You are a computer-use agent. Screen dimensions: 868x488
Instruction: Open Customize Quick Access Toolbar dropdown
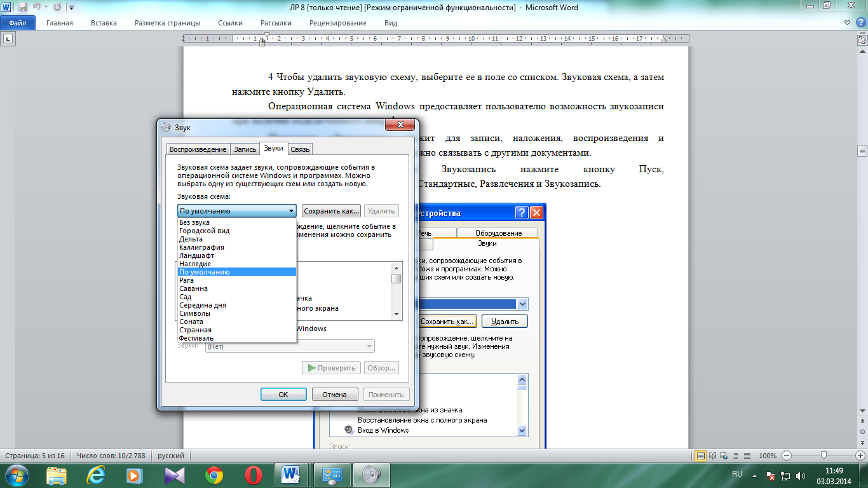[71, 7]
